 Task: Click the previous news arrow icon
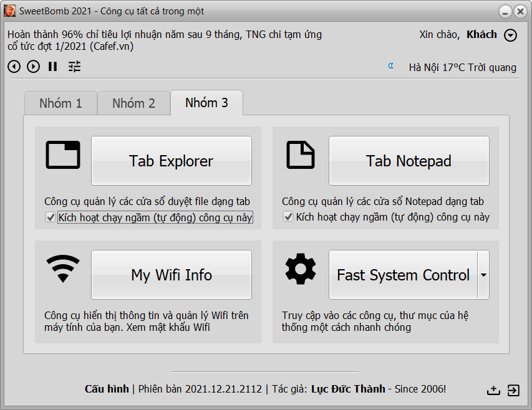14,67
